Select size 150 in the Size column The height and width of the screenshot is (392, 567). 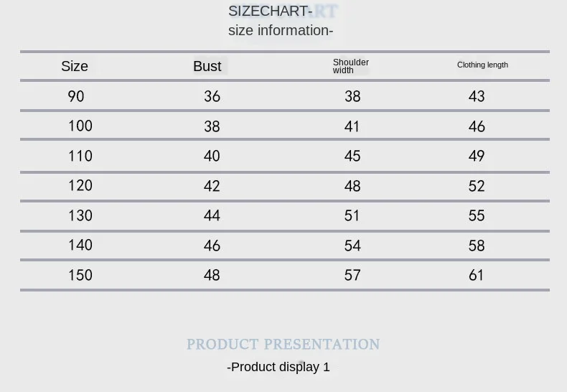click(80, 275)
